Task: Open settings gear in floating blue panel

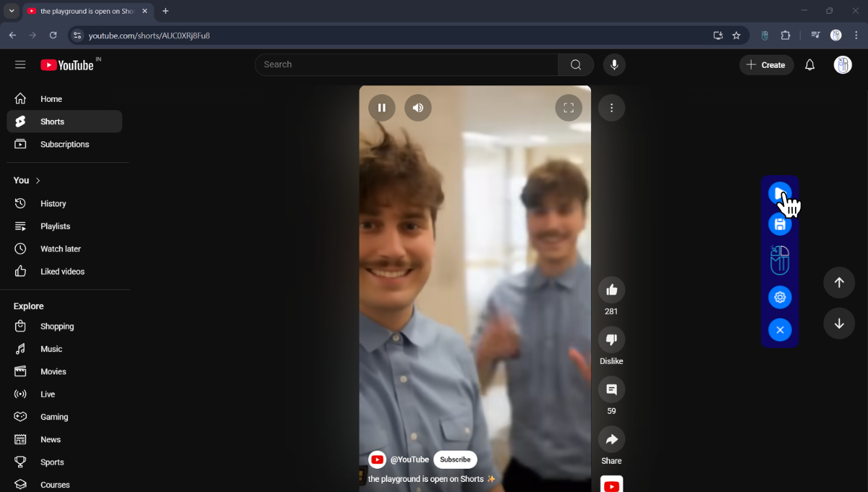Action: pos(780,297)
